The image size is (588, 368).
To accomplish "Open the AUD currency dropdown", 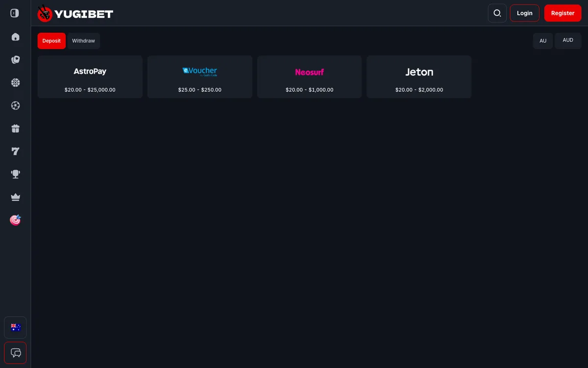I will click(x=568, y=41).
